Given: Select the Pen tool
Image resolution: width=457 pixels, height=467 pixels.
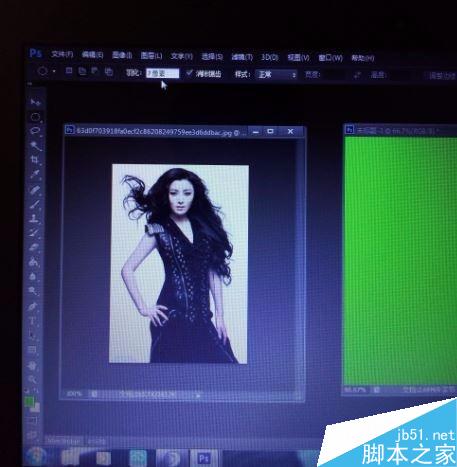Looking at the screenshot, I should pyautogui.click(x=33, y=306).
